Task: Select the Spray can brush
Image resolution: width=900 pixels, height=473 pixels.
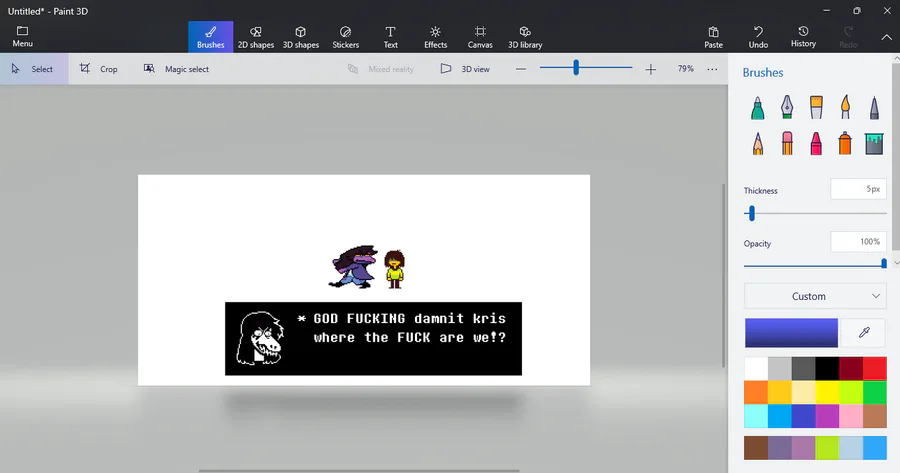Action: tap(845, 144)
